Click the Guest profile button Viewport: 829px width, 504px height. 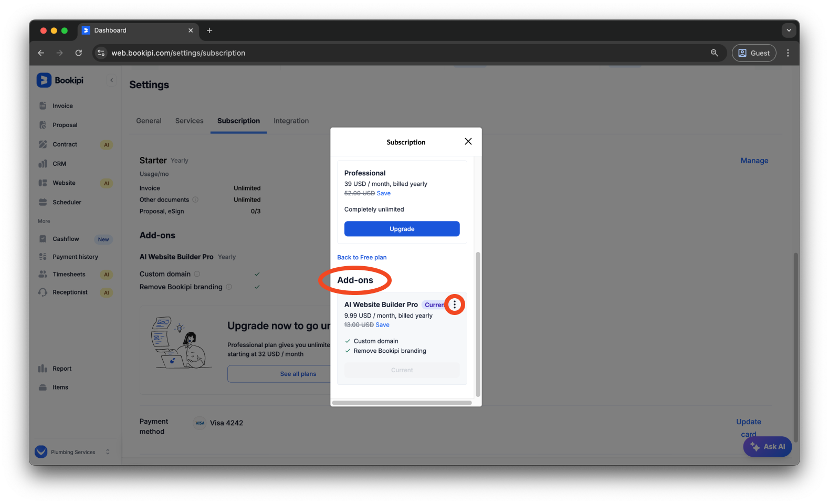click(x=754, y=53)
